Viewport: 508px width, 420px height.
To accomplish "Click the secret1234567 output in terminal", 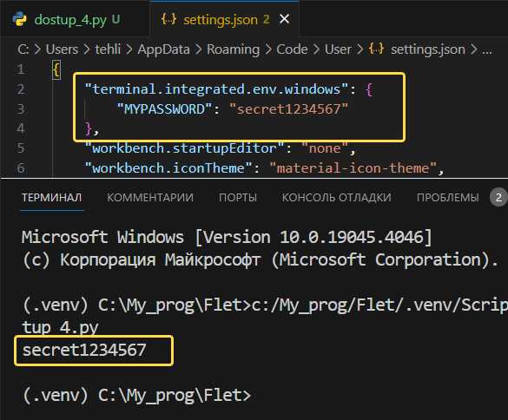I will pos(84,351).
